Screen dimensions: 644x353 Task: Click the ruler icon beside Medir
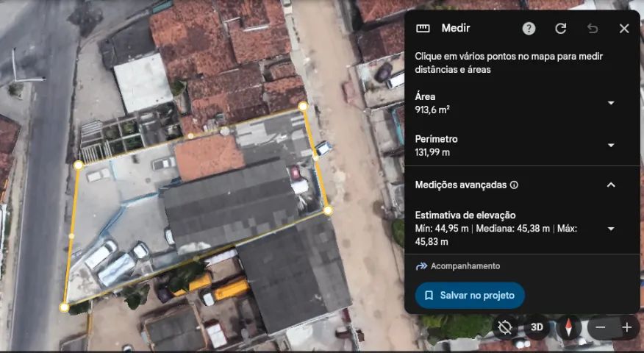click(x=423, y=29)
